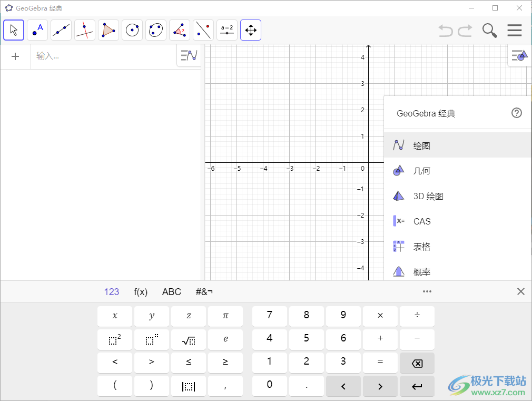Tap the less-than-or-equal key

(x=189, y=363)
